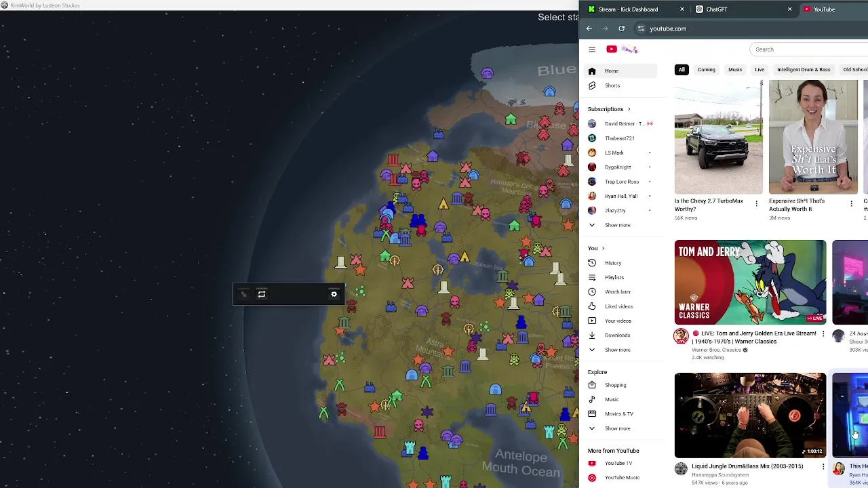Open Shopping under Explore
The width and height of the screenshot is (868, 488).
[x=621, y=385]
